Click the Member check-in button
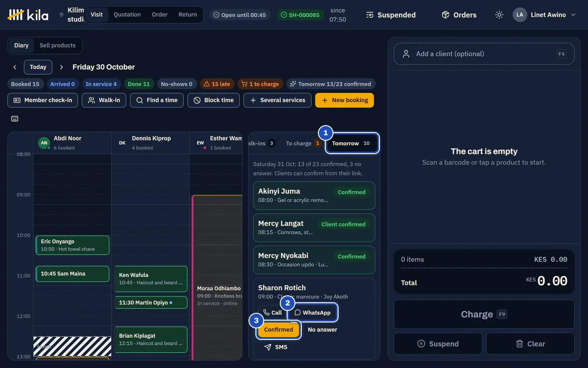This screenshot has width=588, height=368. [x=43, y=100]
